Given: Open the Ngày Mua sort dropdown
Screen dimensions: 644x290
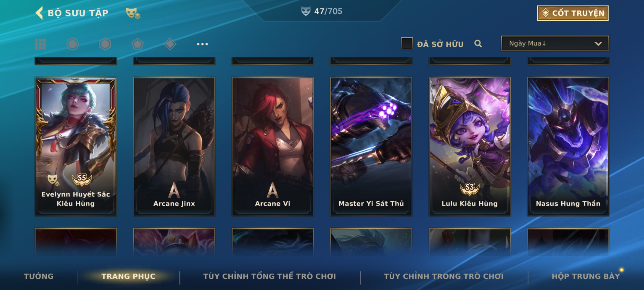Looking at the screenshot, I should pos(555,43).
